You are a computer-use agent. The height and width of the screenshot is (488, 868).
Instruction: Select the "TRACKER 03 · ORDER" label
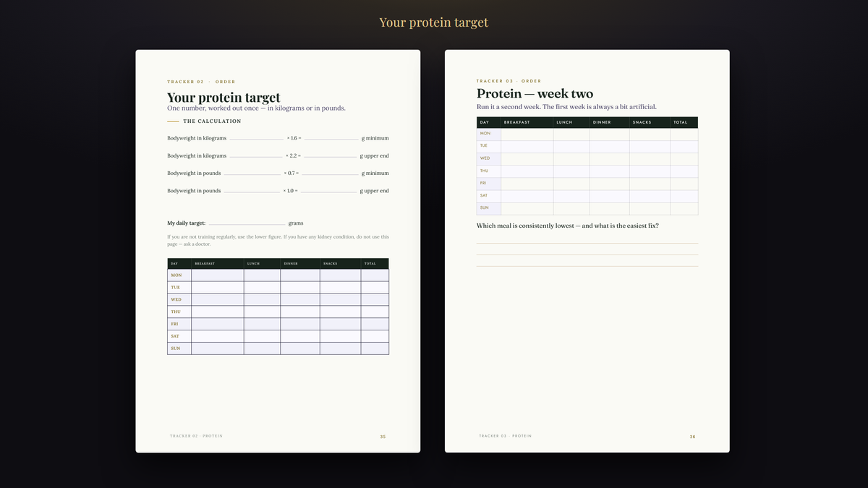click(509, 81)
